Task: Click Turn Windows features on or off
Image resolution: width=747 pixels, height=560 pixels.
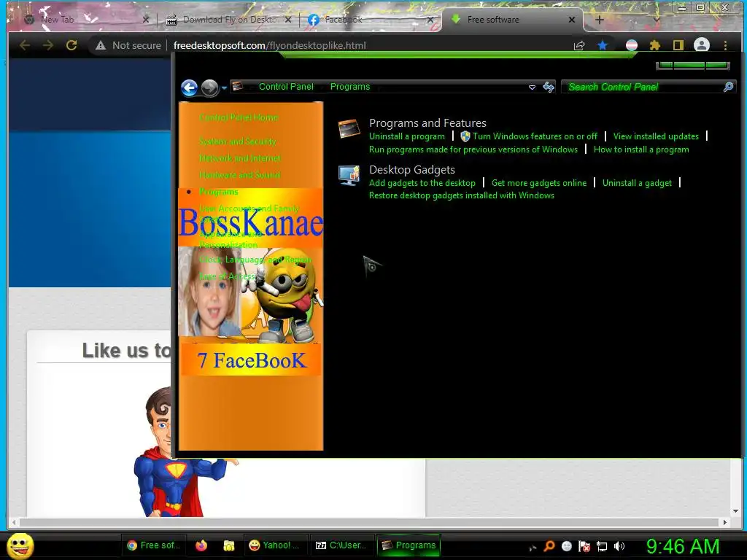Action: pyautogui.click(x=535, y=136)
